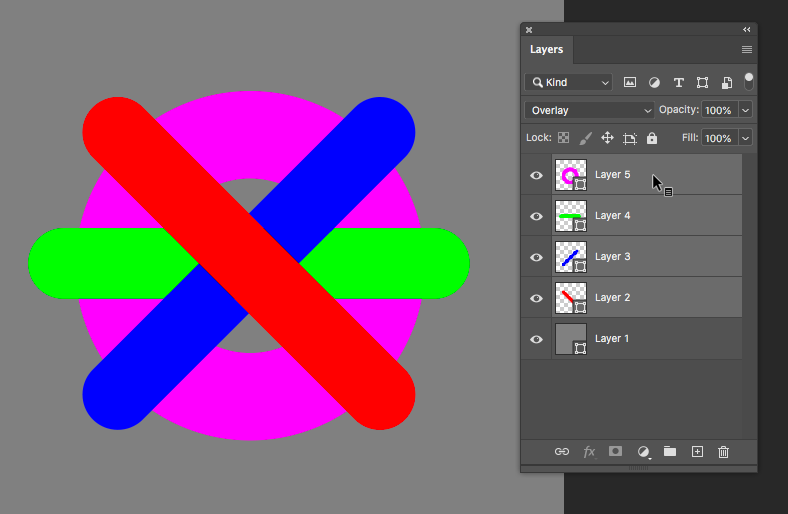
Task: Click Link layers icon at panel bottom
Action: point(562,452)
